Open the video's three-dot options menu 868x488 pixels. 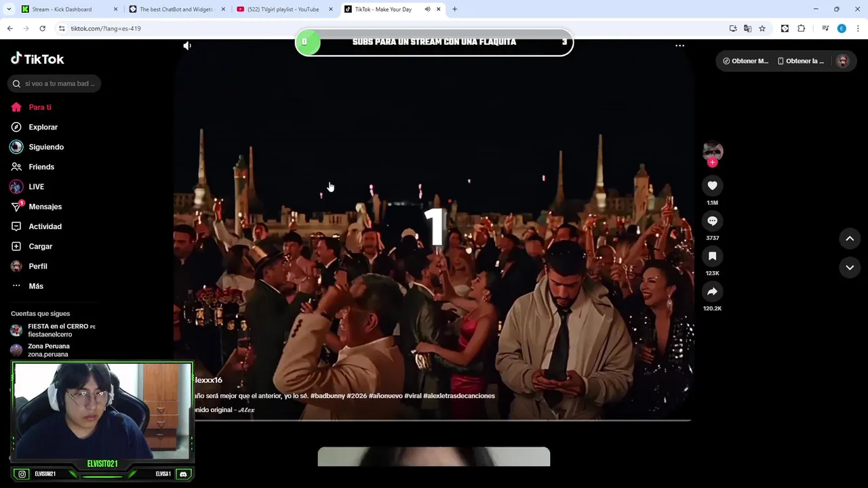tap(679, 45)
